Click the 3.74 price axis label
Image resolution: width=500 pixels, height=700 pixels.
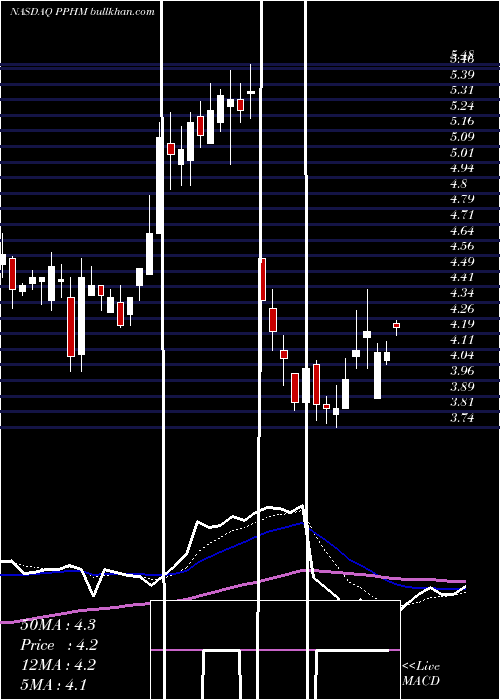pyautogui.click(x=462, y=418)
